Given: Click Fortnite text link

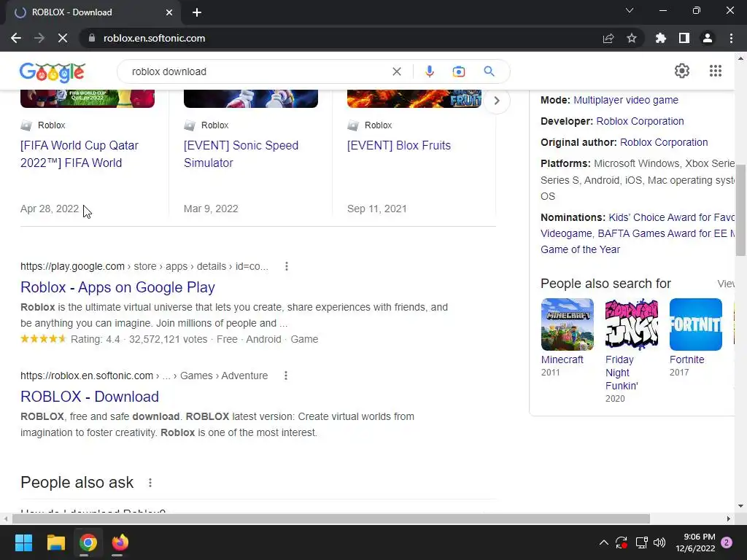Looking at the screenshot, I should point(686,359).
